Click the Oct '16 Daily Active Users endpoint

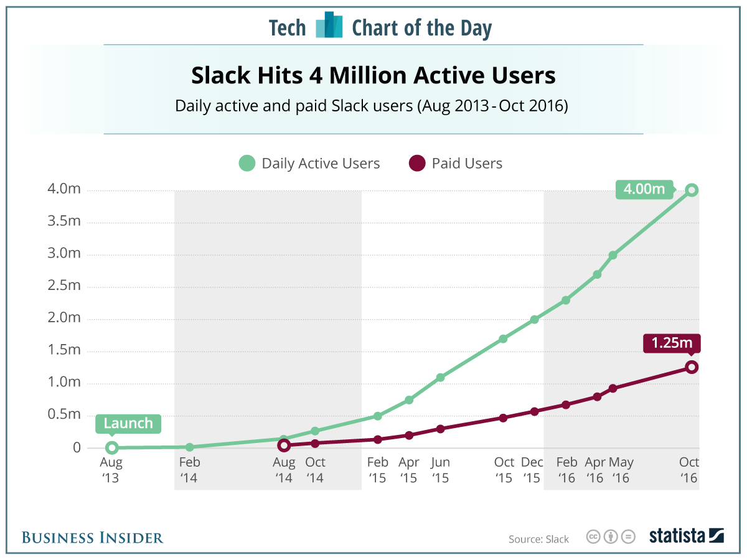click(691, 190)
